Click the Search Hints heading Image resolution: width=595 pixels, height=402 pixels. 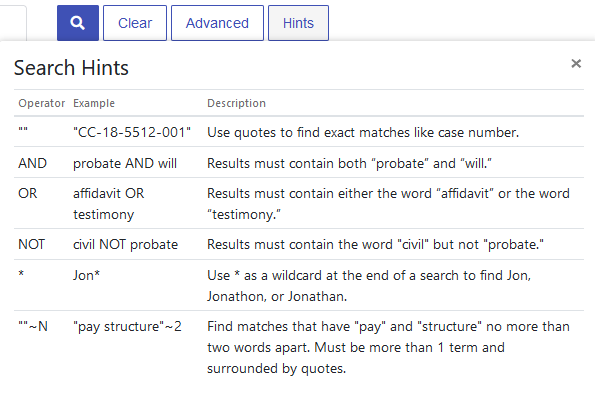[71, 68]
